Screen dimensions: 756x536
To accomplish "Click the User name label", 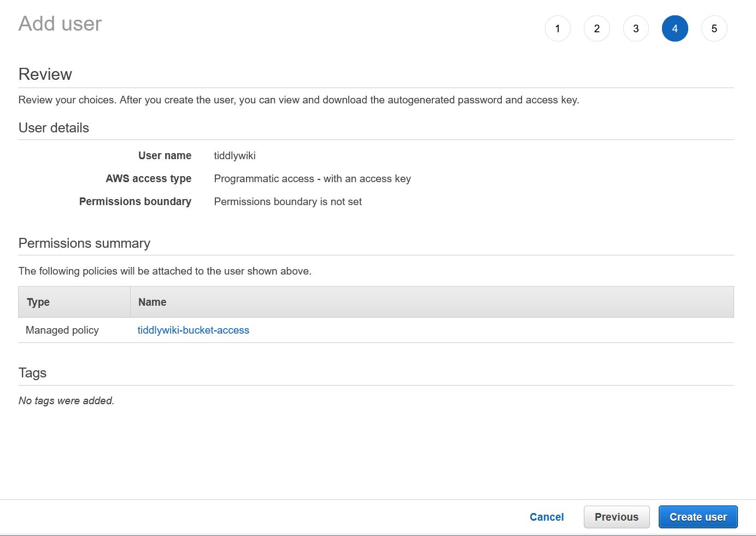I will point(165,156).
